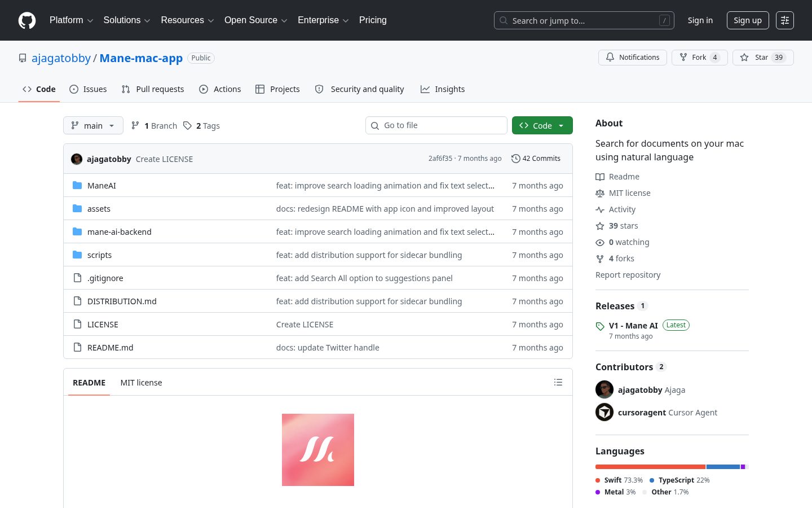Open the green Code dropdown button
The image size is (812, 508).
click(x=542, y=125)
